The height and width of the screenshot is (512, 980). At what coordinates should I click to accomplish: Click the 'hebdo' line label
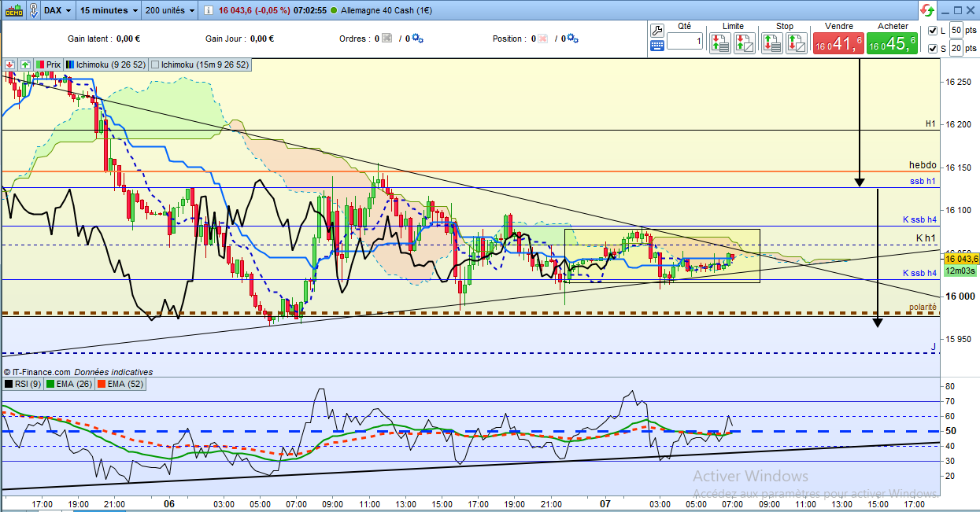click(x=923, y=165)
